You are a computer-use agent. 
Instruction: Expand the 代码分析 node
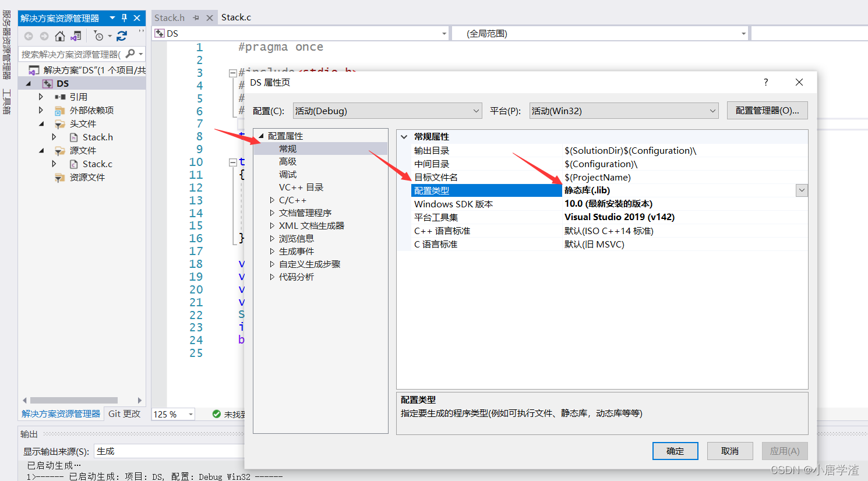tap(272, 277)
